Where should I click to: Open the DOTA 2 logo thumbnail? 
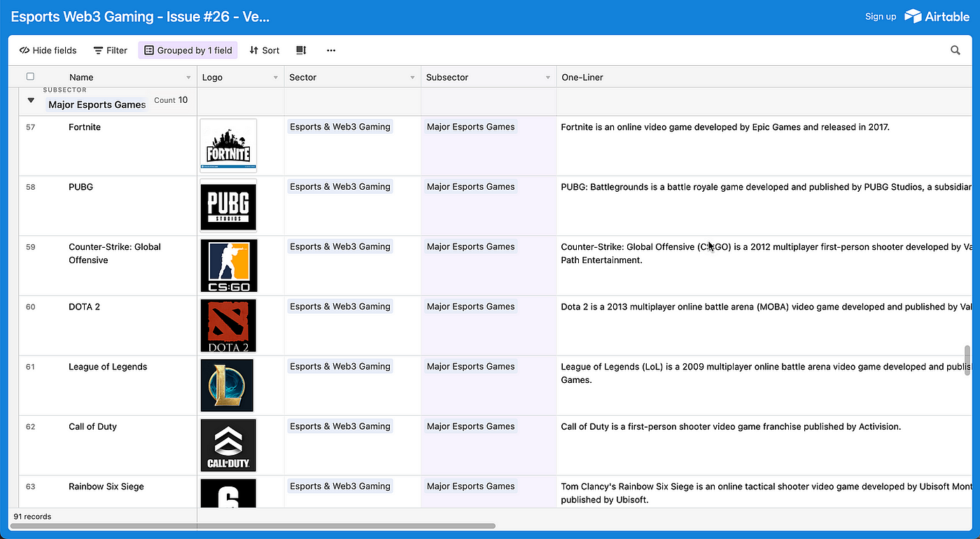[x=228, y=325]
